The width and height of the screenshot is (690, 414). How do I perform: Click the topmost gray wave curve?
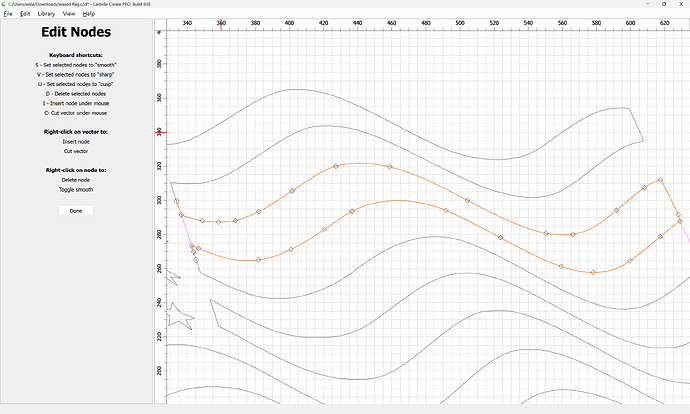(290, 90)
